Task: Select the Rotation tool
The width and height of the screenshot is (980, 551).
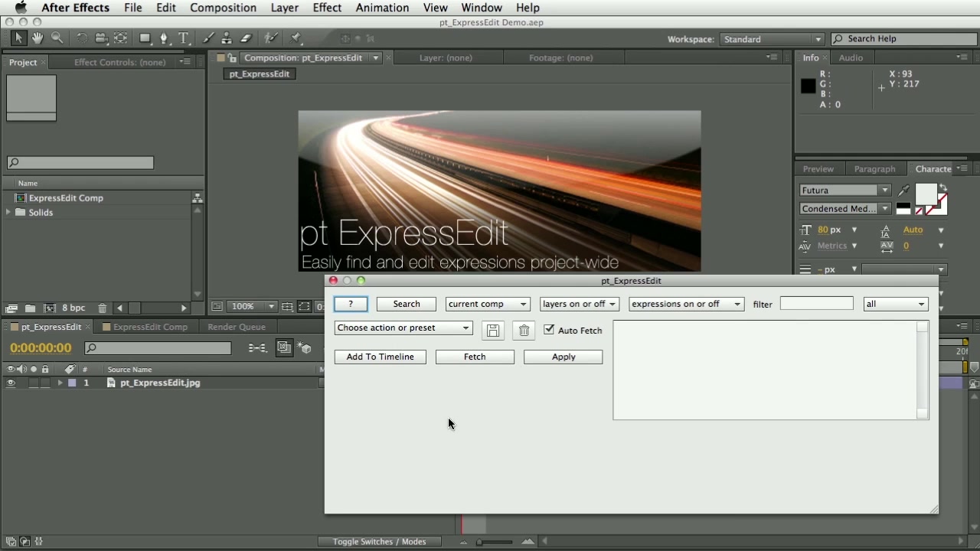Action: tap(82, 38)
